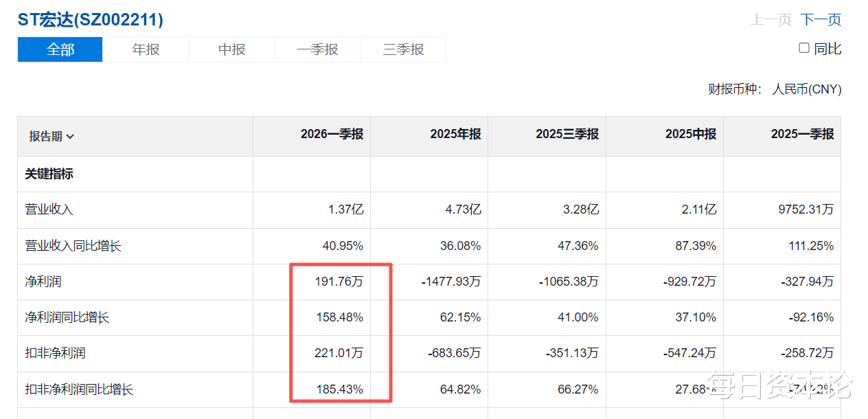The height and width of the screenshot is (419, 868).
Task: Select the 221.01万 value
Action: click(340, 353)
